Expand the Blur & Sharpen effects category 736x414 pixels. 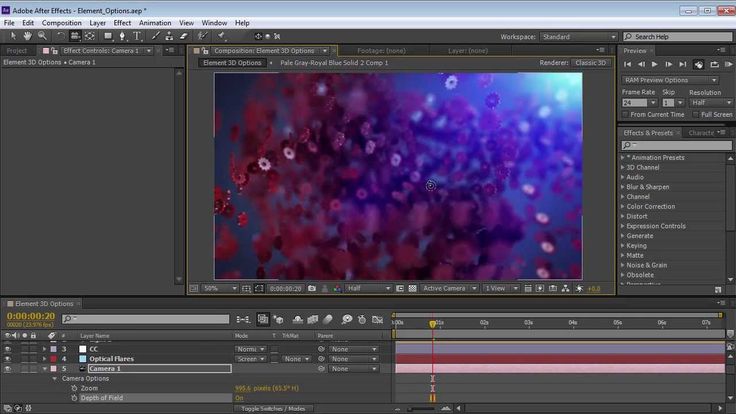(623, 187)
